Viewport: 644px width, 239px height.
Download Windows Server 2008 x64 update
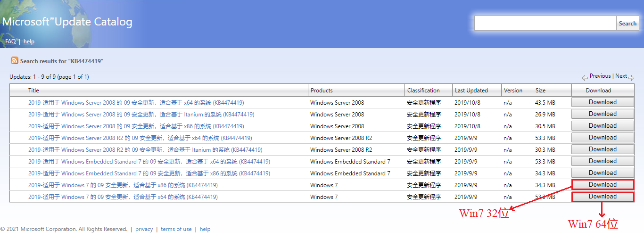pos(603,102)
